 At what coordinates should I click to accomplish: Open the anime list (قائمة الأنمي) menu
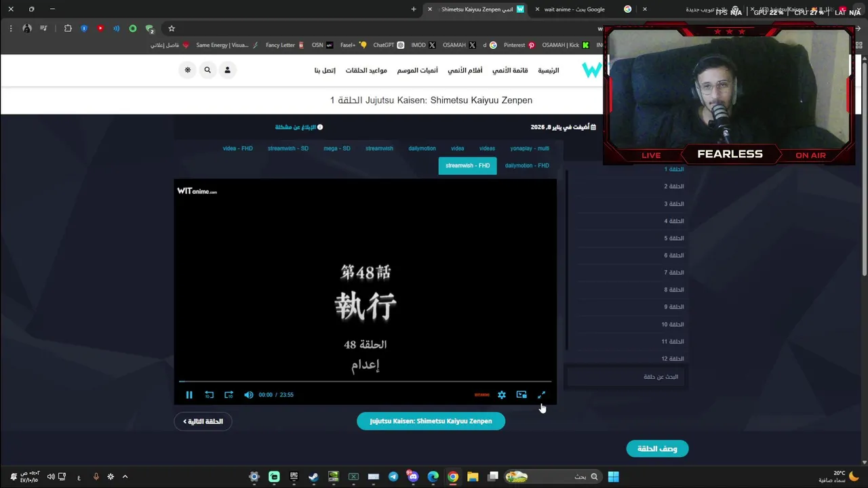point(510,70)
